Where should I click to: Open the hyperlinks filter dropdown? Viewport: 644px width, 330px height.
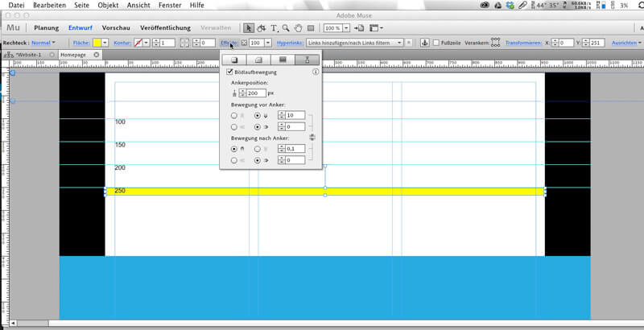point(355,43)
